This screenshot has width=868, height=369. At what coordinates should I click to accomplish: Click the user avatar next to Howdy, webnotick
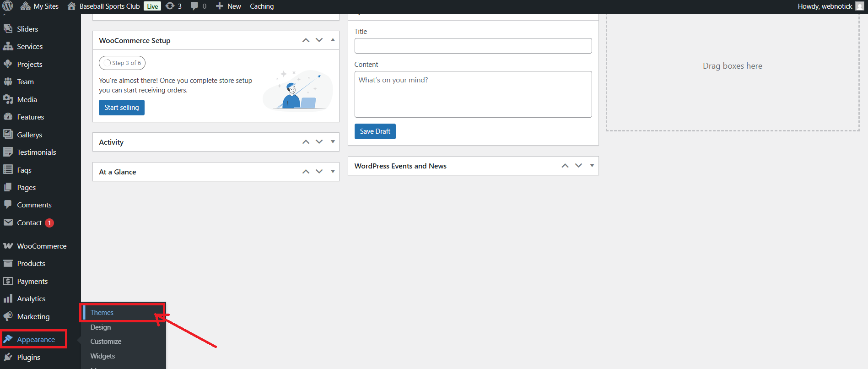[860, 6]
